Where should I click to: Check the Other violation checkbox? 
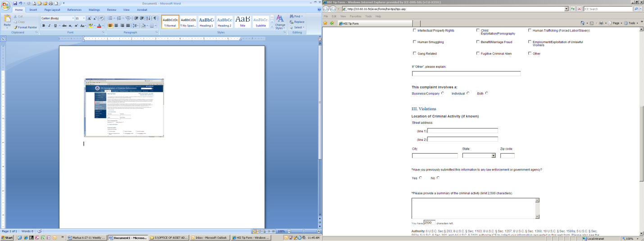click(x=530, y=54)
